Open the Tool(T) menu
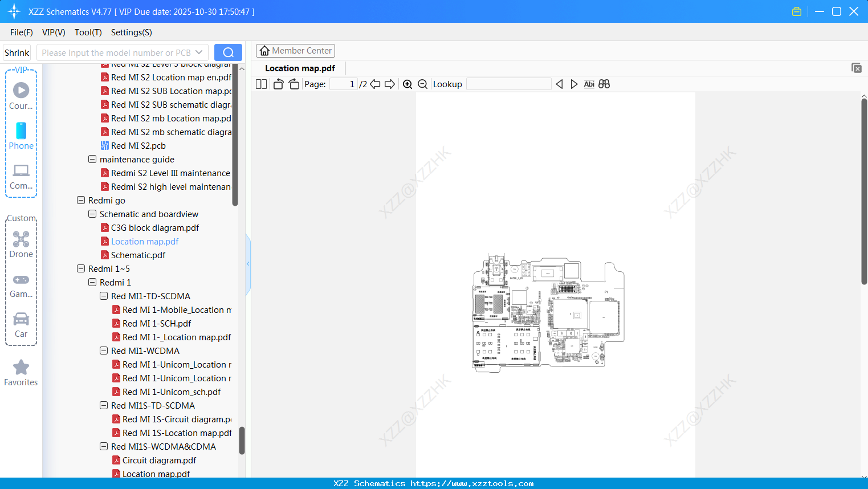868x489 pixels. (x=88, y=32)
